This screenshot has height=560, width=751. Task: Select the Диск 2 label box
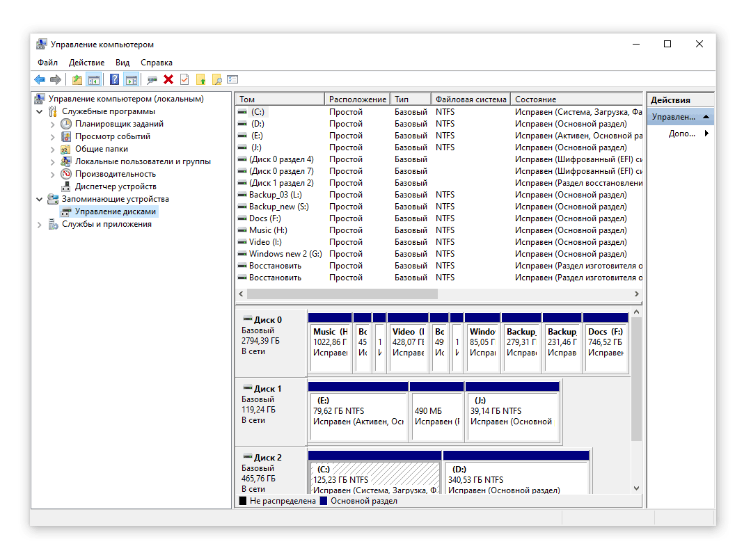pyautogui.click(x=271, y=471)
